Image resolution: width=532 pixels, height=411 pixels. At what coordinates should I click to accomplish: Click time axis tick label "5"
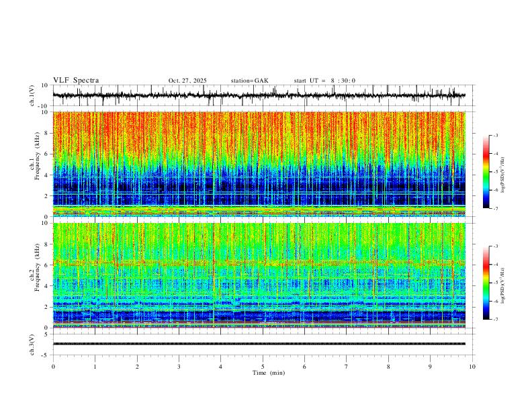pyautogui.click(x=263, y=367)
